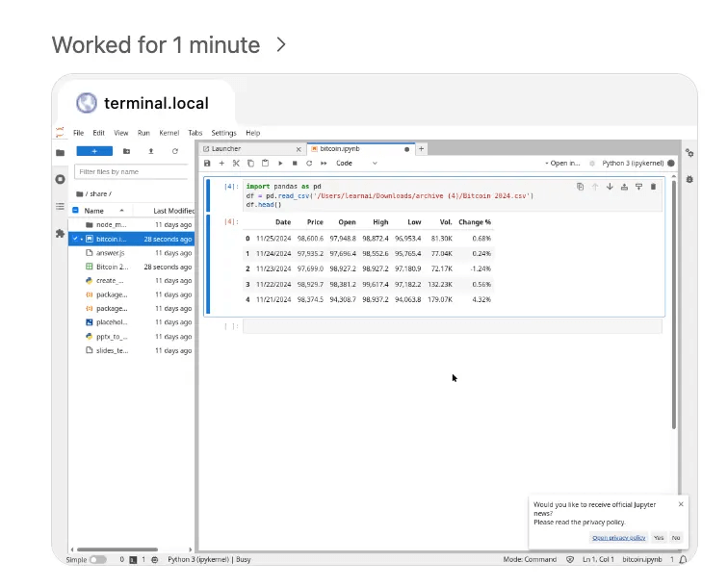The width and height of the screenshot is (728, 587).
Task: Insert a cell below with toolbar plus
Action: (221, 164)
